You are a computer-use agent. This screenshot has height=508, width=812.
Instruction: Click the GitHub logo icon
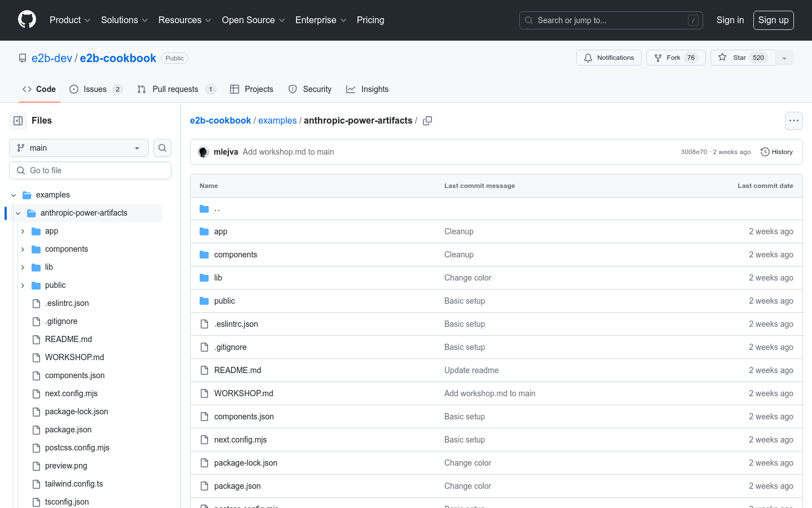(27, 20)
